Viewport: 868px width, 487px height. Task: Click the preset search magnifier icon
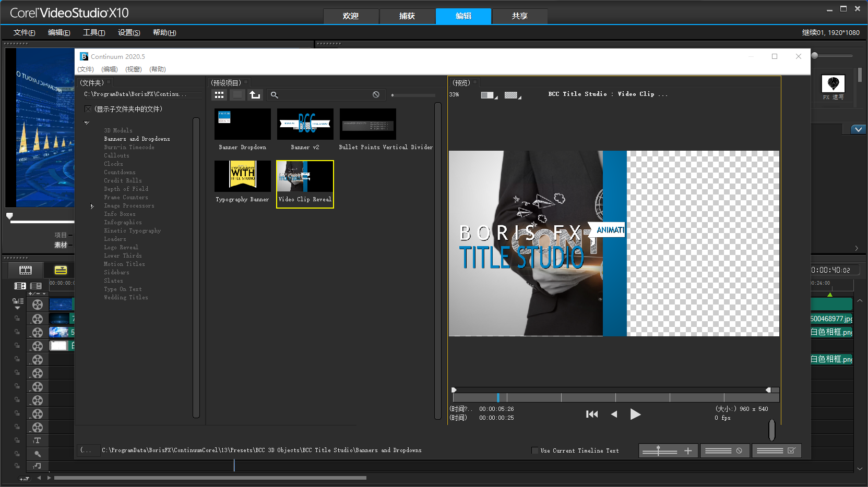(x=275, y=95)
